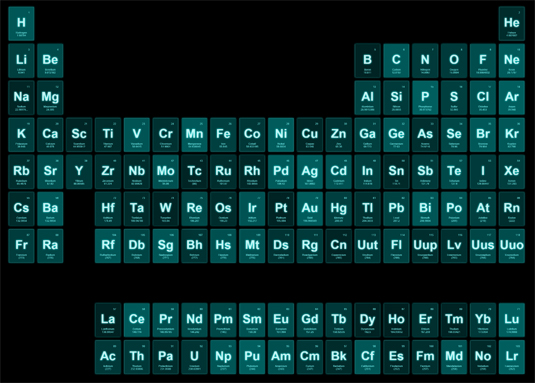Select the Caesium (Cs) tile

(21, 209)
